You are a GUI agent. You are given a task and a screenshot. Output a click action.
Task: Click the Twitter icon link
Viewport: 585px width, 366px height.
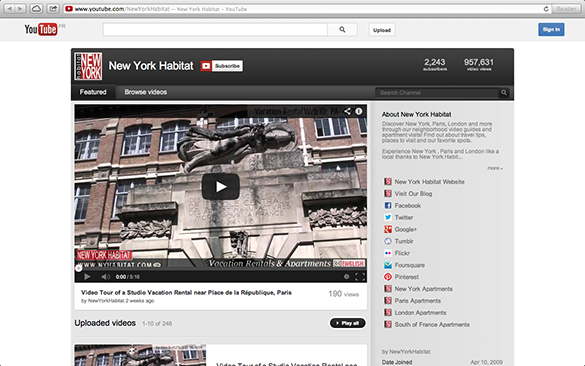388,218
